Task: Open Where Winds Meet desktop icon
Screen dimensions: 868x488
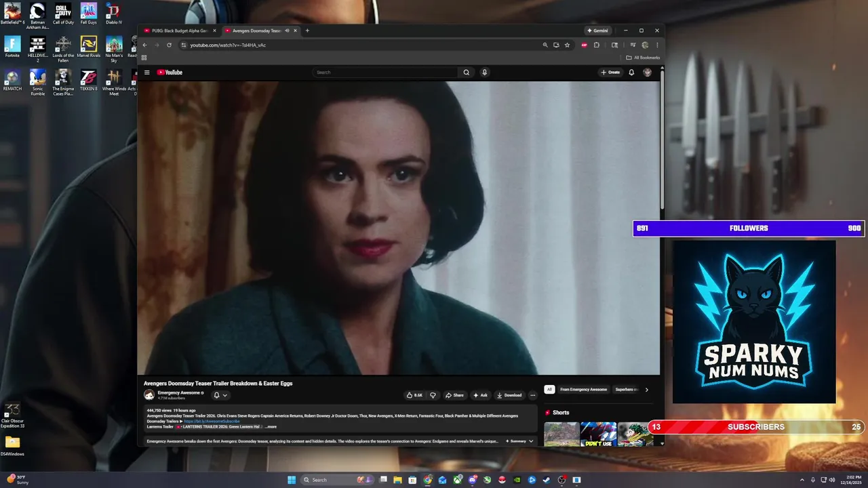Action: (114, 82)
